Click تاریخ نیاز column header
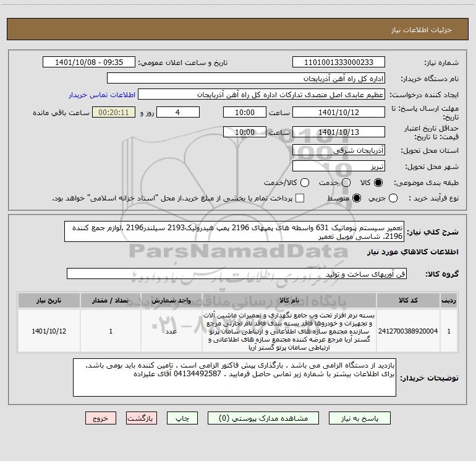This screenshot has height=461, width=476. tap(49, 300)
